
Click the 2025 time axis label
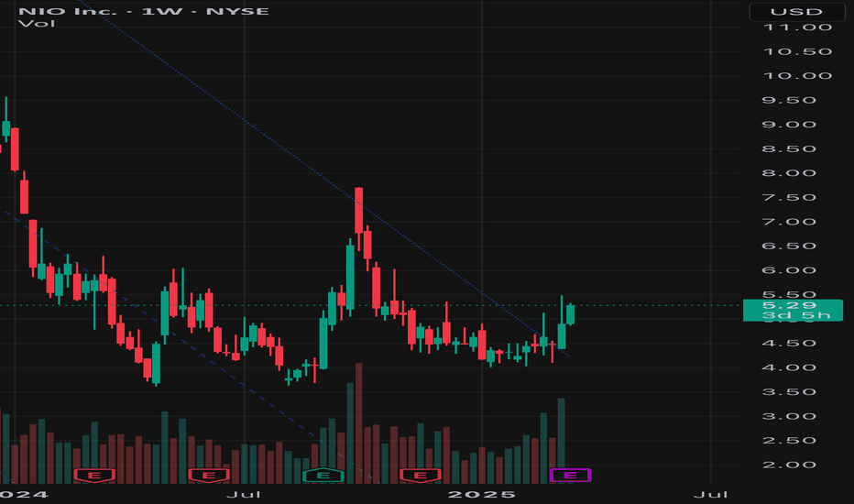481,494
